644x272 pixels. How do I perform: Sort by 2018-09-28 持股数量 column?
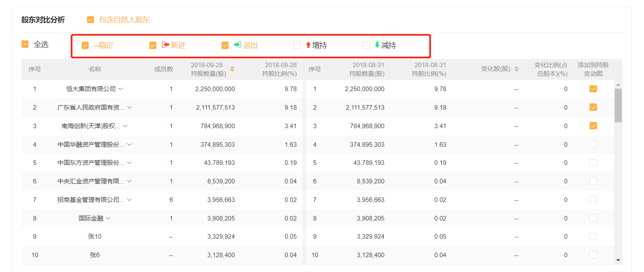tap(232, 69)
